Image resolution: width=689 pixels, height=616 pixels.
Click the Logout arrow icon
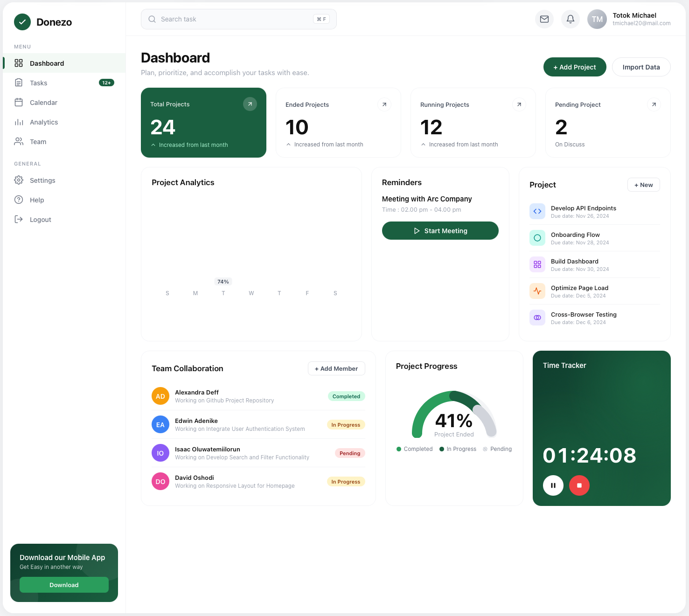point(19,219)
